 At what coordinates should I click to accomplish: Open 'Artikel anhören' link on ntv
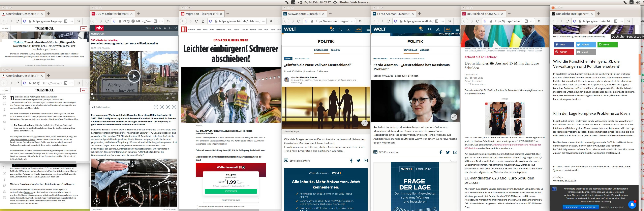(103, 107)
